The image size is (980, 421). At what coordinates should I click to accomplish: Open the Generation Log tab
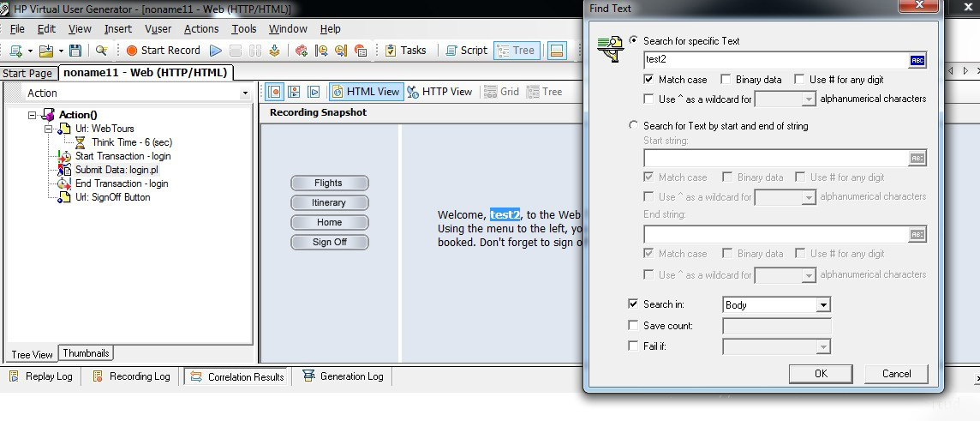tap(344, 376)
